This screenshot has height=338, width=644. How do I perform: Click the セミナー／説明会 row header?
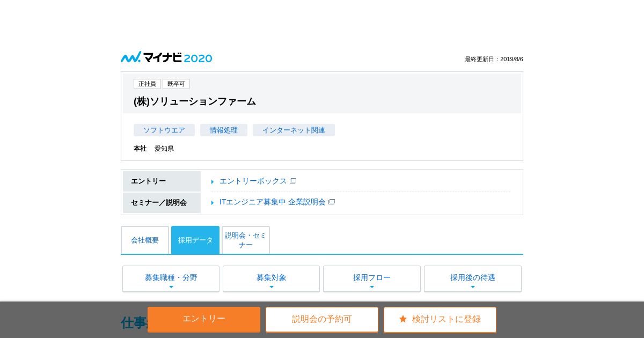tap(162, 203)
